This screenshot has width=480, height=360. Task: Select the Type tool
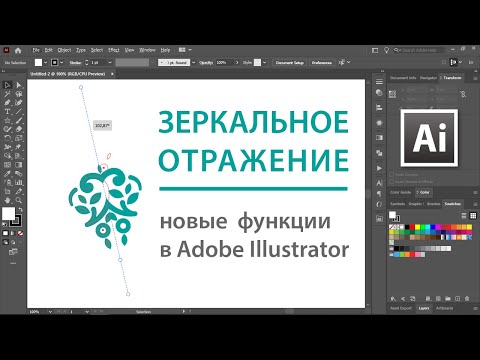(x=8, y=112)
